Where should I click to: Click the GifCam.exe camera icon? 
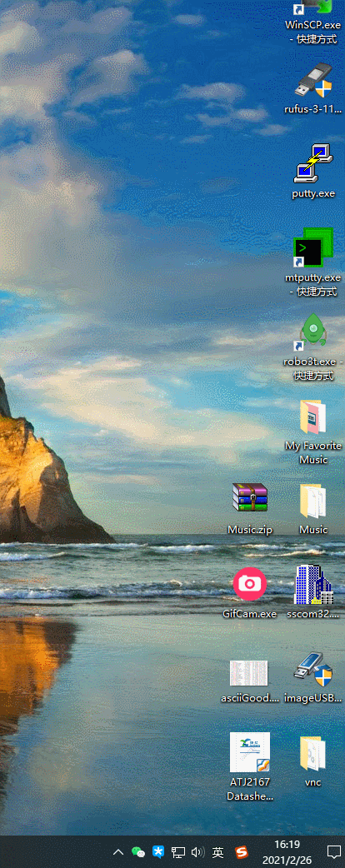(x=250, y=584)
